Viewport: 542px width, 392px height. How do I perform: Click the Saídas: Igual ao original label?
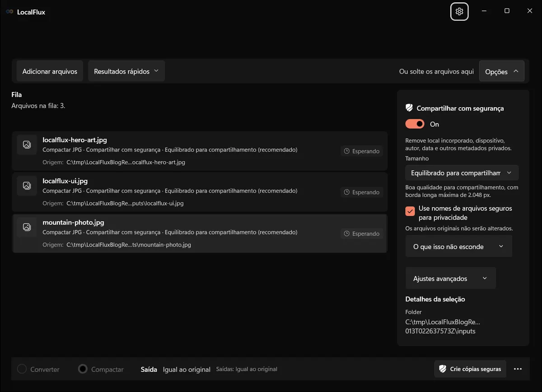click(247, 369)
